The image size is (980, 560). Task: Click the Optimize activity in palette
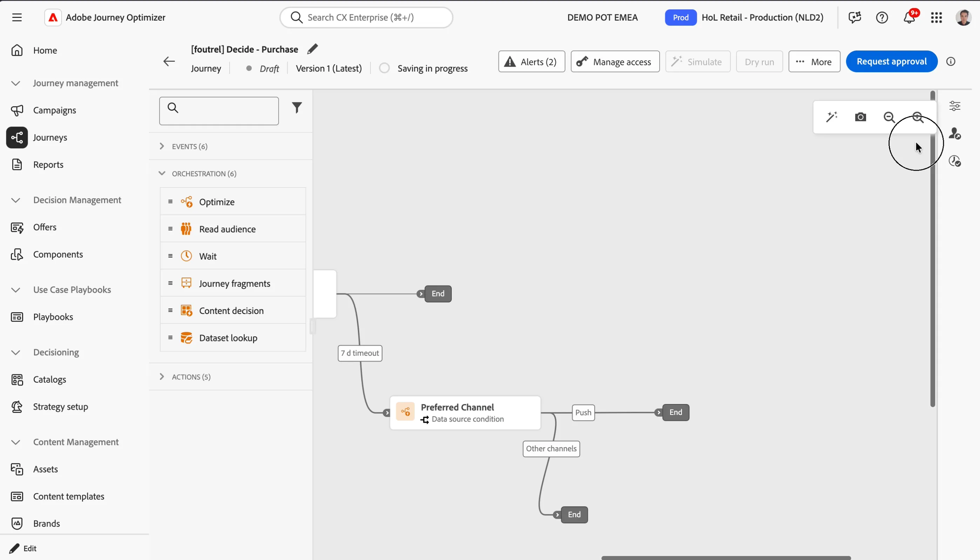(233, 202)
